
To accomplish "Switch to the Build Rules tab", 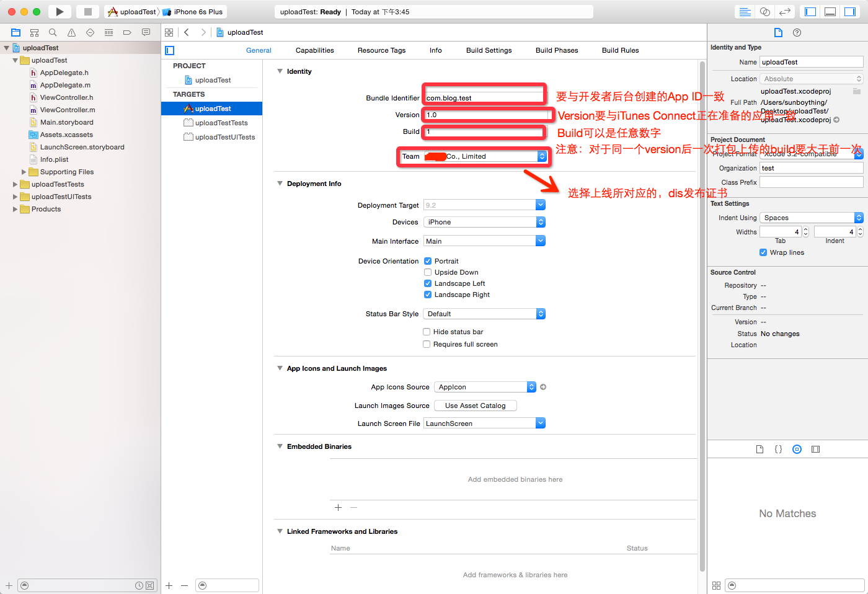I will point(620,50).
